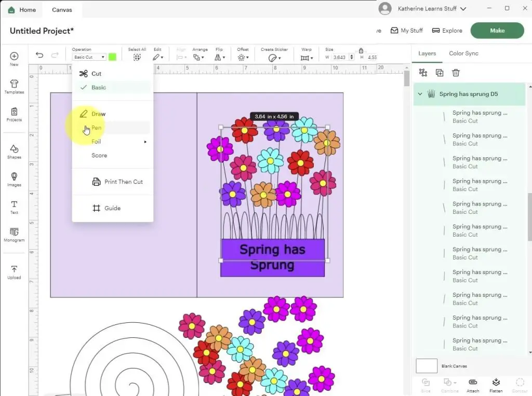The height and width of the screenshot is (396, 532).
Task: Click the width size input field
Action: point(340,57)
